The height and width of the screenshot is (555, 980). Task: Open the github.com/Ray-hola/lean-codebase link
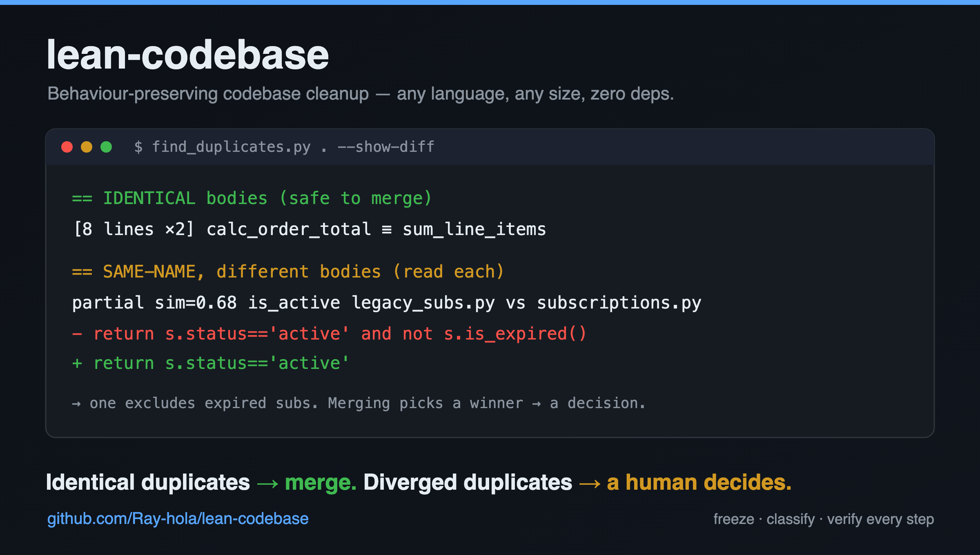click(x=178, y=519)
